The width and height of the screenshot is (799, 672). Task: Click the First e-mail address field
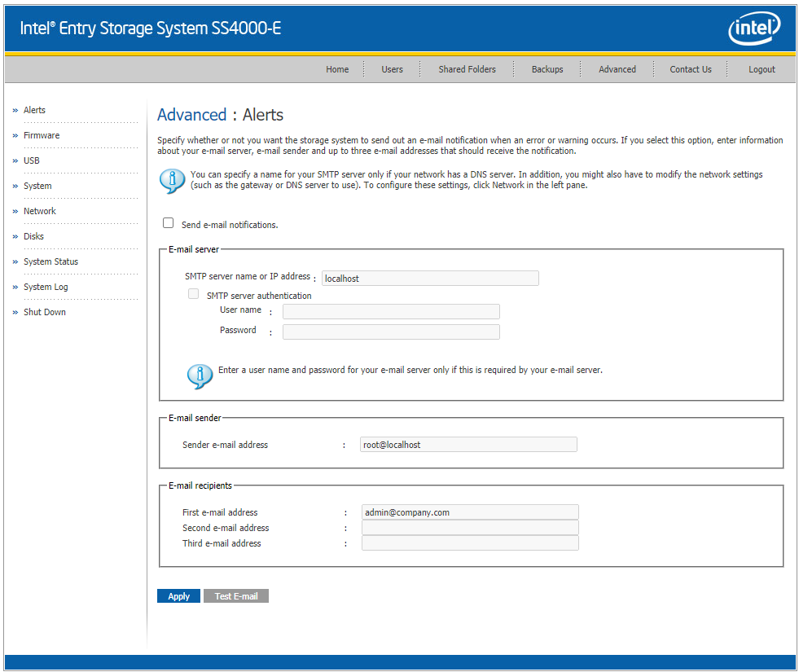pos(470,512)
